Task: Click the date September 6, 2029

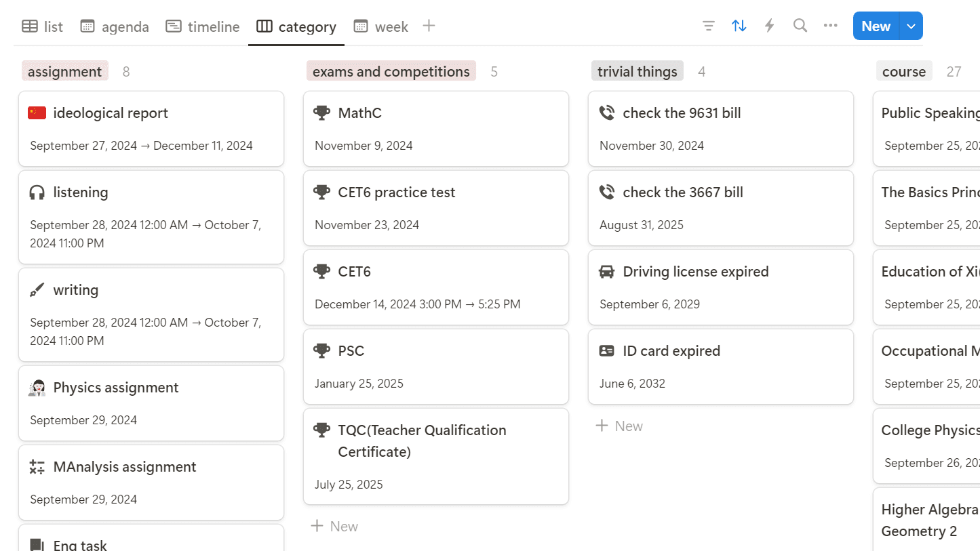Action: click(x=650, y=304)
